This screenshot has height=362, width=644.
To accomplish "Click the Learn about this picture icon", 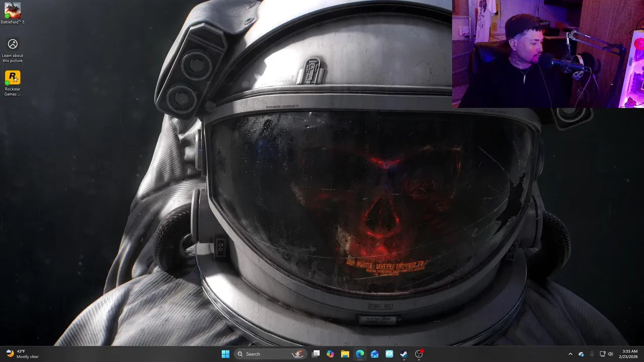I will (x=13, y=51).
